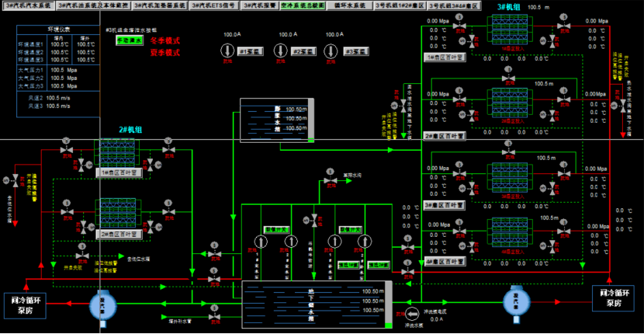Select the condenser icon beside the left 间冷循环泵房
Screen dimensions: 644x334
pyautogui.click(x=102, y=307)
